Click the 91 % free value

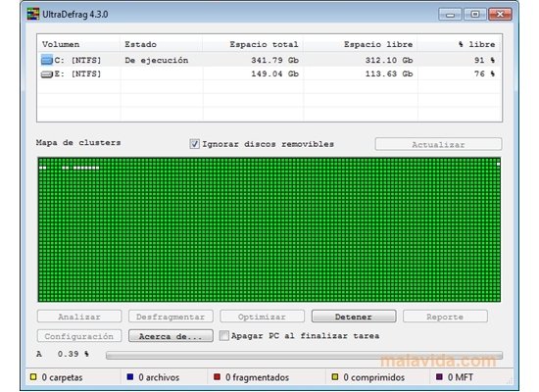click(x=485, y=60)
